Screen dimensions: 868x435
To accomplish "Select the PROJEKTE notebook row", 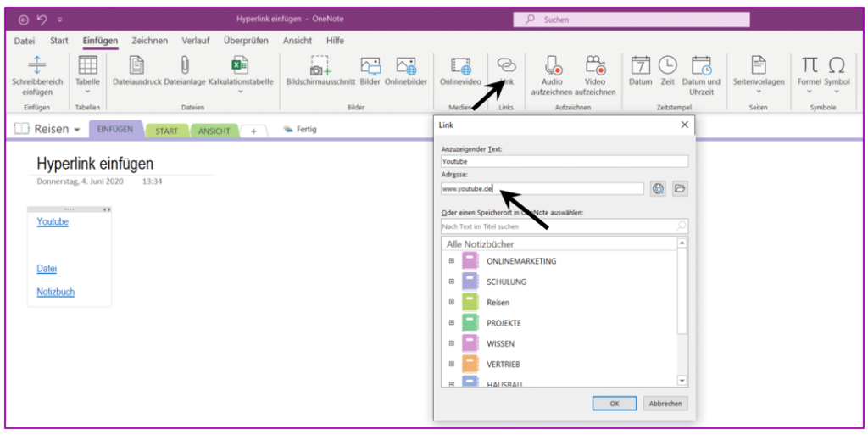I will tap(559, 323).
